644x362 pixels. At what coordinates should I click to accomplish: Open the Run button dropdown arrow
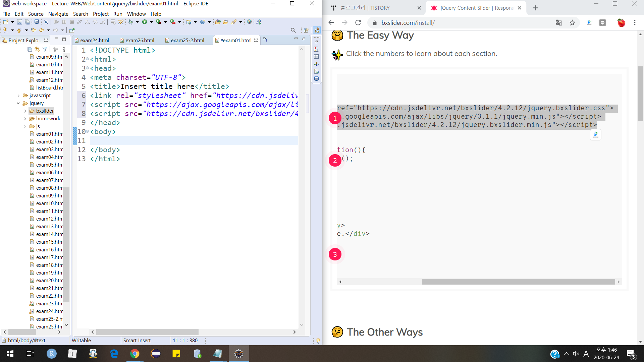point(151,22)
